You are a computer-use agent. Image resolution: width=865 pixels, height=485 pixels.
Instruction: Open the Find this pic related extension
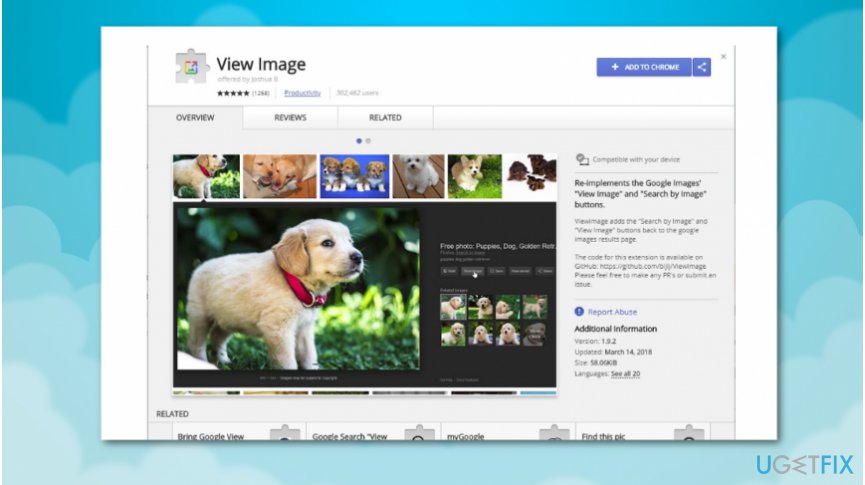pyautogui.click(x=643, y=432)
